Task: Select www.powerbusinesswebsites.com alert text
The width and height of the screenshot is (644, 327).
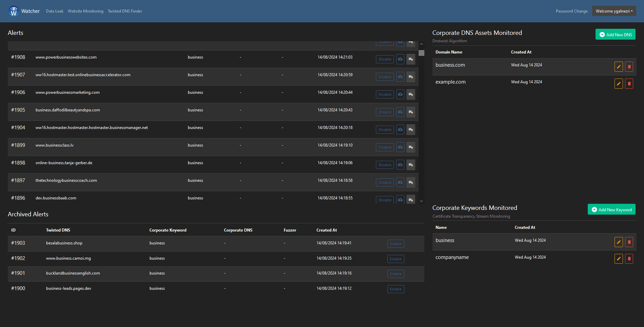Action: coord(66,57)
